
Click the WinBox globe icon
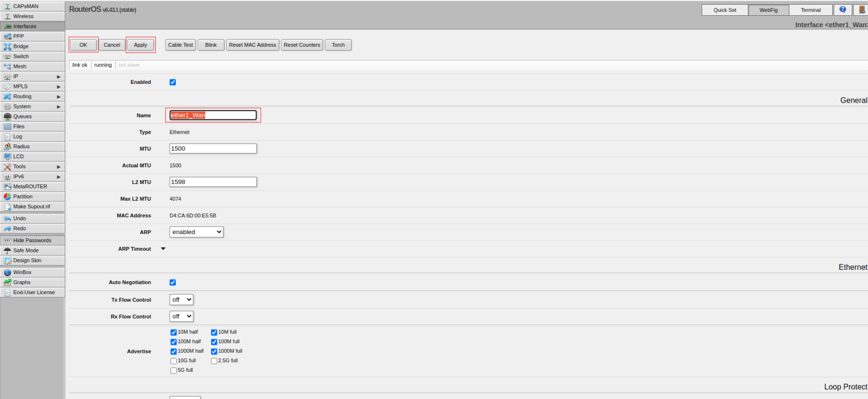point(8,273)
